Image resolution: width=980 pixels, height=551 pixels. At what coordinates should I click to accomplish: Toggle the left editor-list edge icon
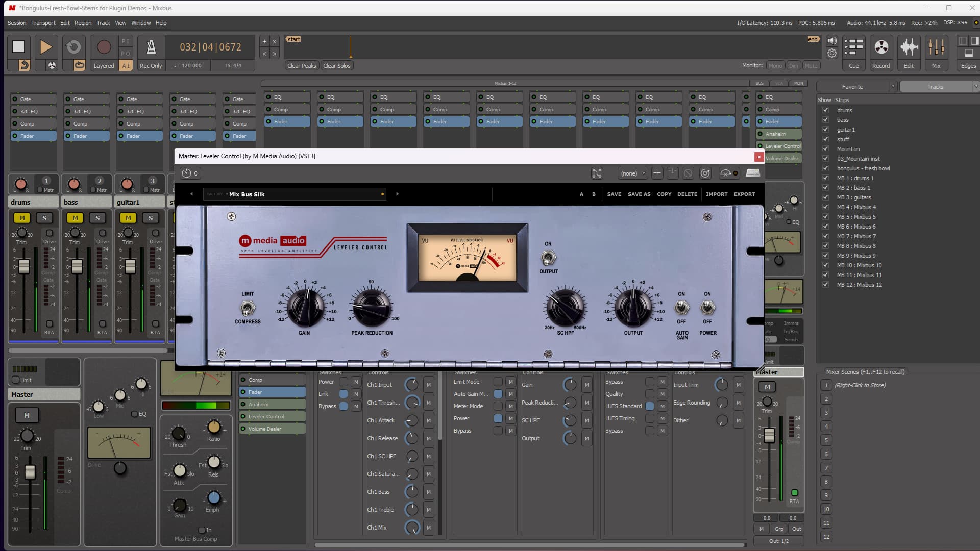pyautogui.click(x=963, y=41)
